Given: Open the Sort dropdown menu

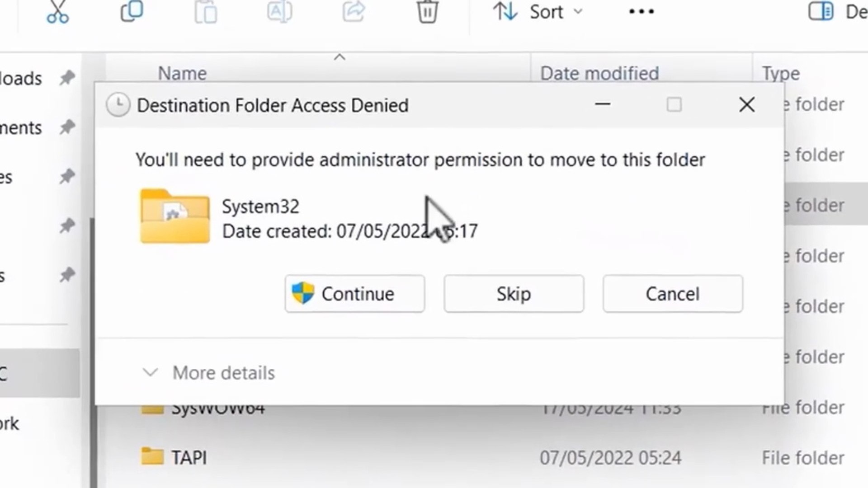Looking at the screenshot, I should 538,12.
